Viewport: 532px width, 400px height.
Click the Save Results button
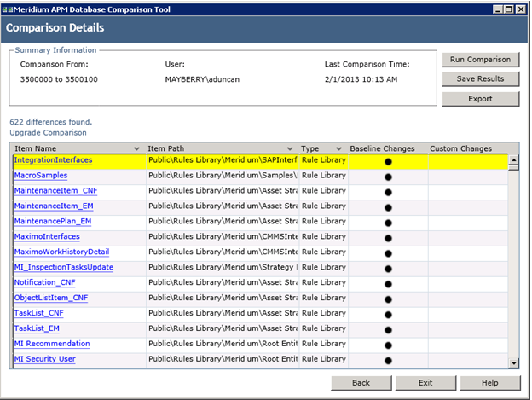click(480, 79)
